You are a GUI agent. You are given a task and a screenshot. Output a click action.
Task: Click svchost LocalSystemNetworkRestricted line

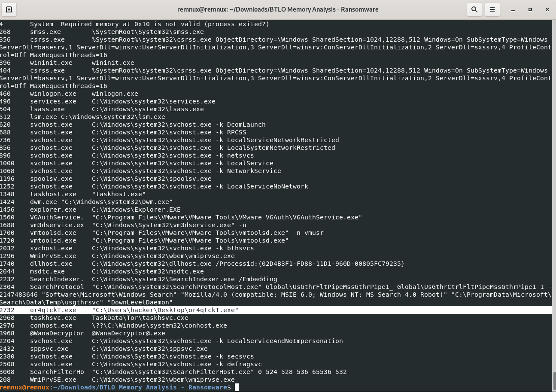(x=167, y=148)
